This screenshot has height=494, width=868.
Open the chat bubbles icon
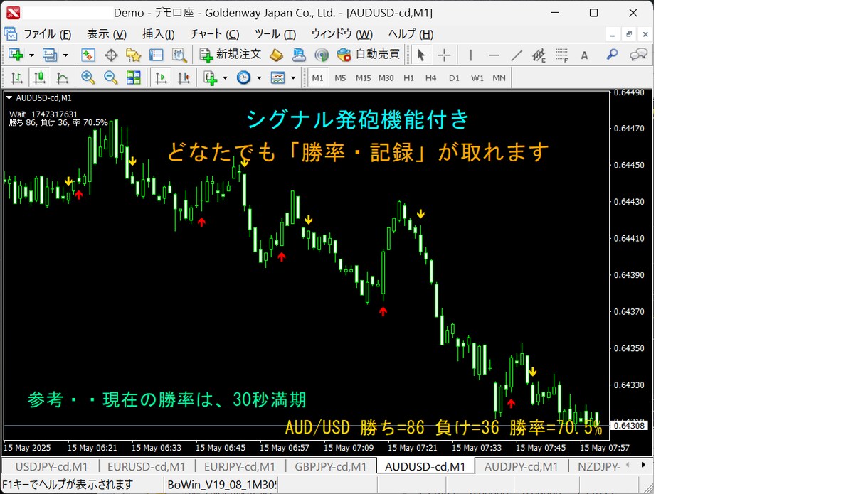pyautogui.click(x=638, y=55)
